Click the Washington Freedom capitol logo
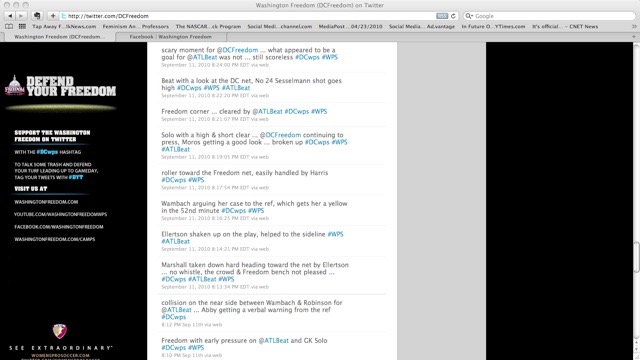 15,86
